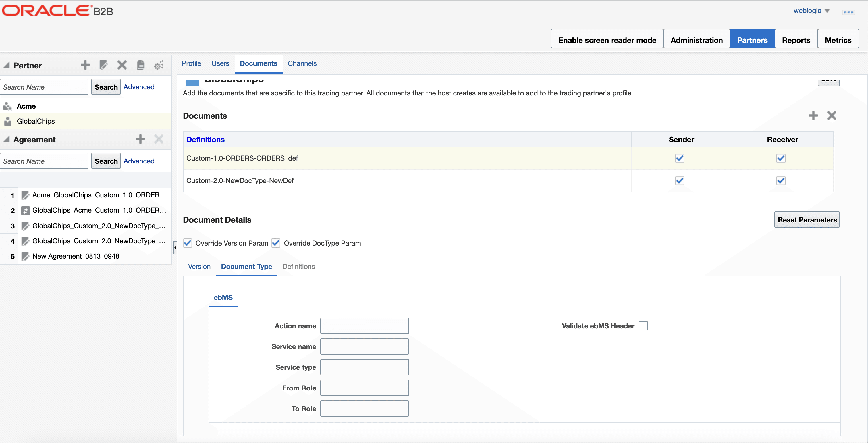The height and width of the screenshot is (443, 868).
Task: Select the Custom-2.0-NewDocType-NewDef document row
Action: point(508,181)
